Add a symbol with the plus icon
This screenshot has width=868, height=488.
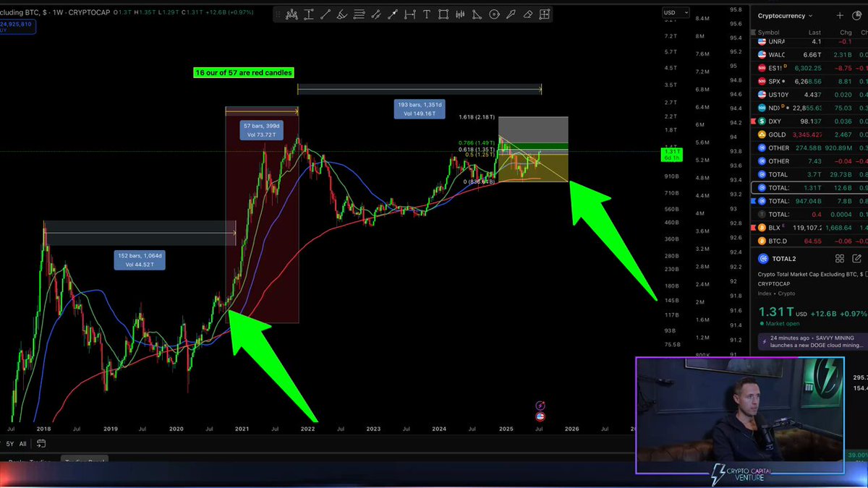pos(840,15)
